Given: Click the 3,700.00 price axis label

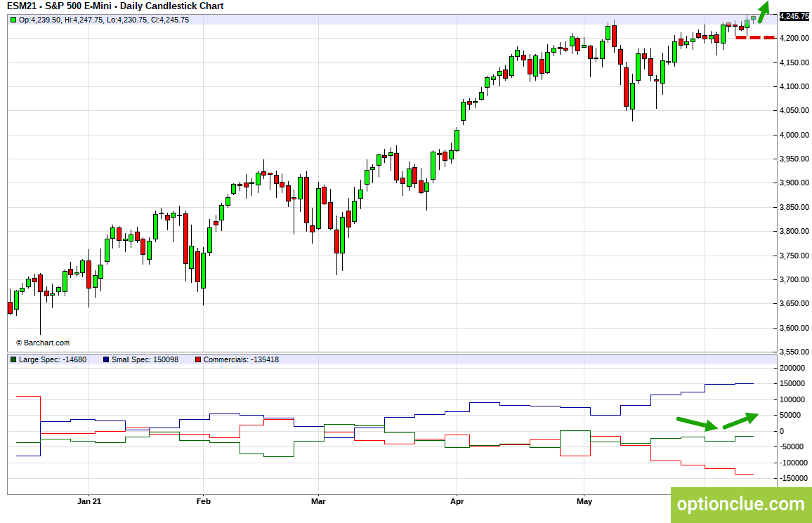Looking at the screenshot, I should point(794,279).
